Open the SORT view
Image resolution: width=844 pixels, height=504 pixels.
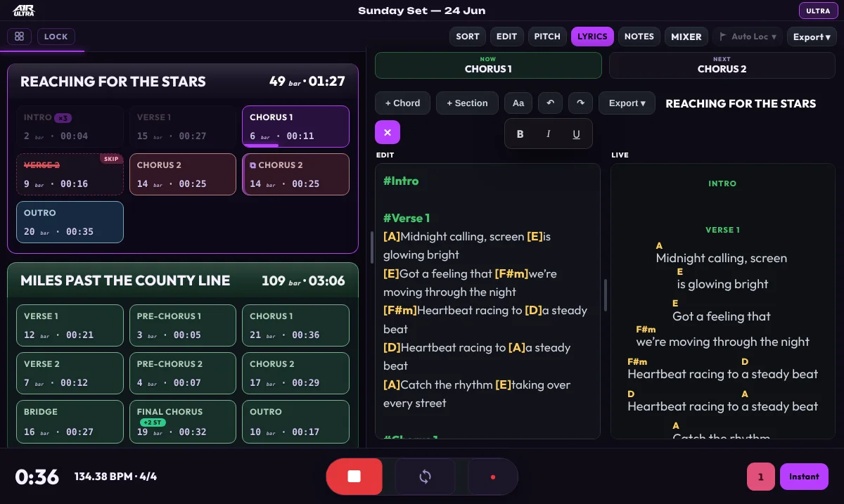(468, 37)
